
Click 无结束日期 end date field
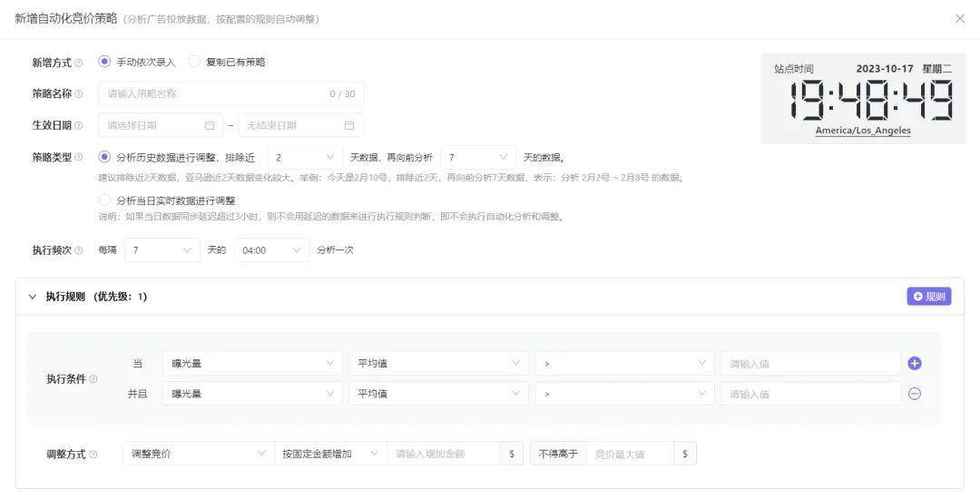pos(300,125)
